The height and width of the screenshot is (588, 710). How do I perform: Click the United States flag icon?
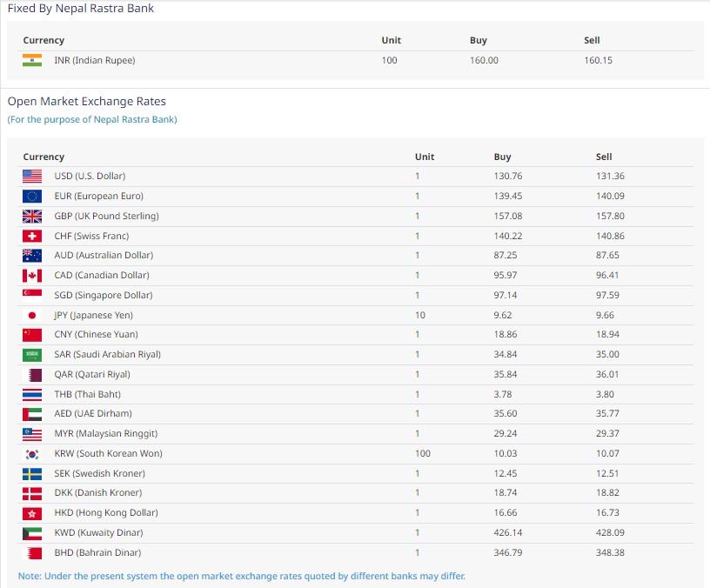32,177
